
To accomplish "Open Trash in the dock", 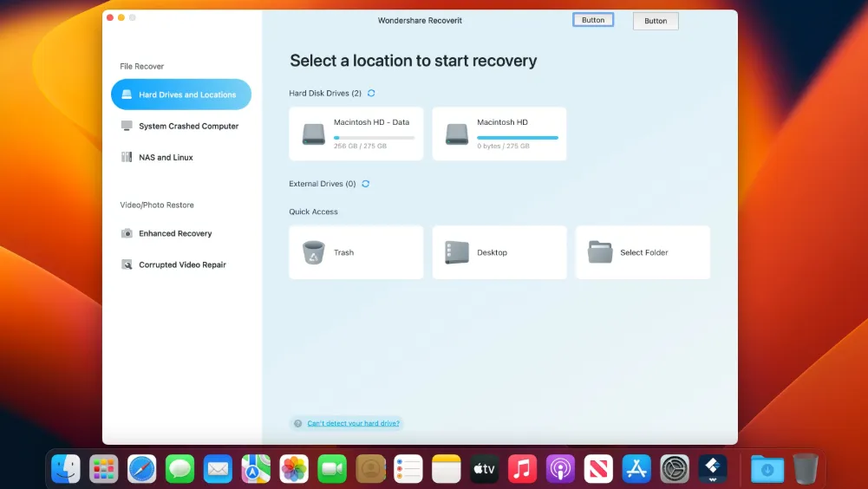I will [x=806, y=469].
